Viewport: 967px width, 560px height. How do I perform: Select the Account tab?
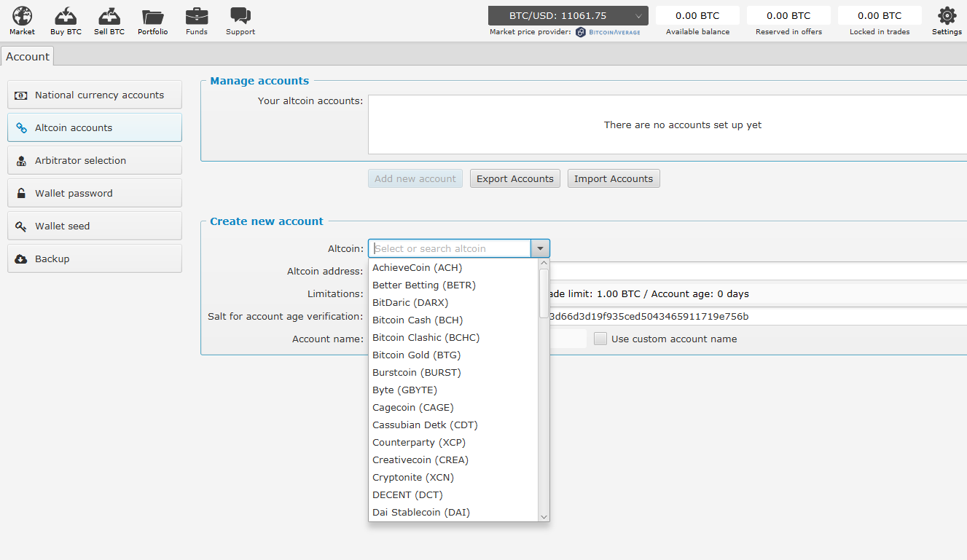point(28,56)
